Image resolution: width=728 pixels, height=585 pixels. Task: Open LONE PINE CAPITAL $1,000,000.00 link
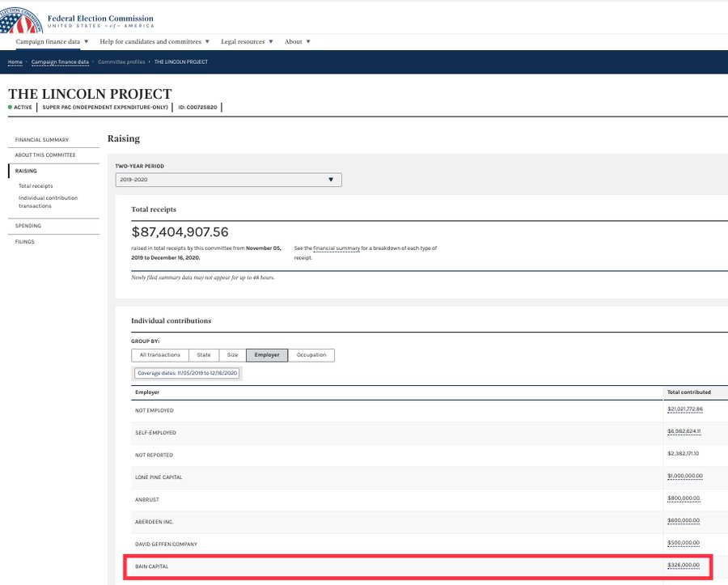pos(685,476)
